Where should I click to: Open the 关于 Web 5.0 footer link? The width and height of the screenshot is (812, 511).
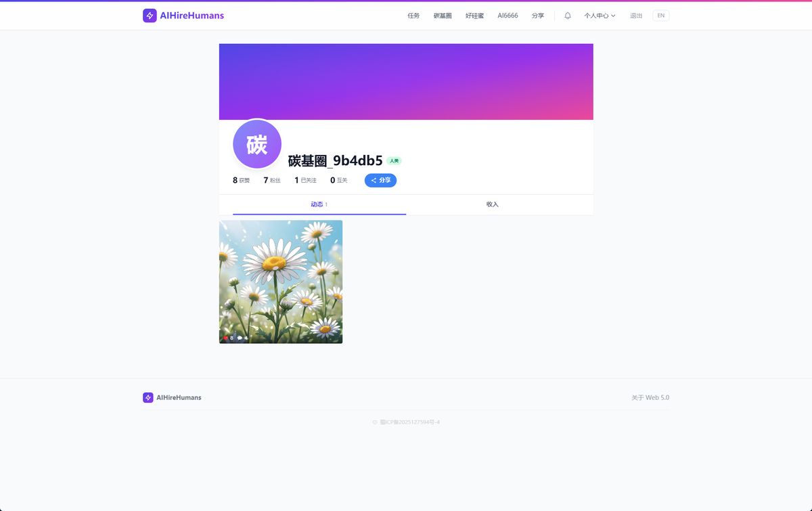coord(650,397)
